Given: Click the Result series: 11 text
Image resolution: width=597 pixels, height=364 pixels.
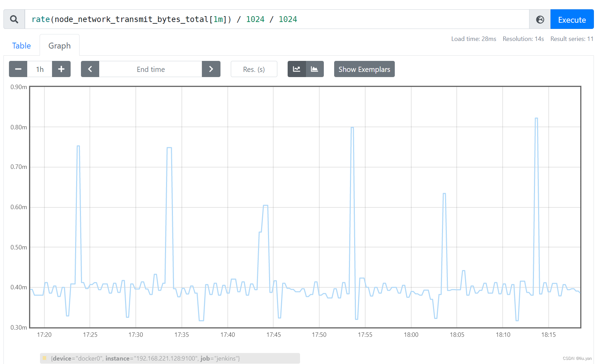Looking at the screenshot, I should click(572, 39).
